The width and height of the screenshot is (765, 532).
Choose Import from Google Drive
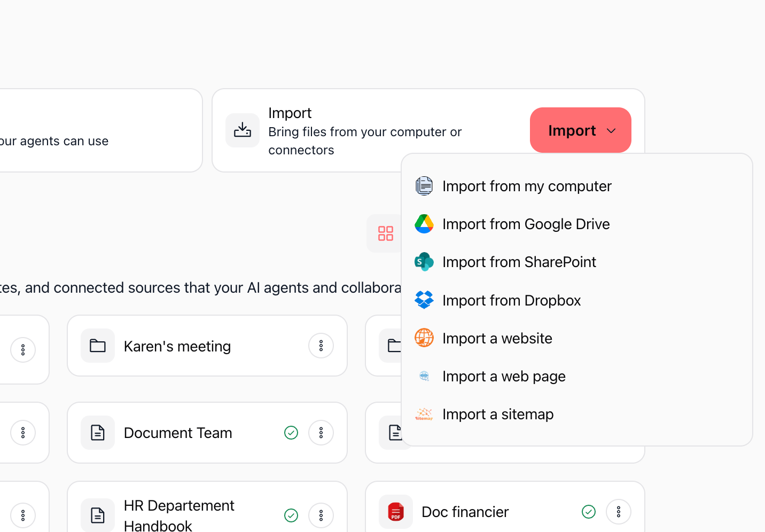click(x=577, y=224)
